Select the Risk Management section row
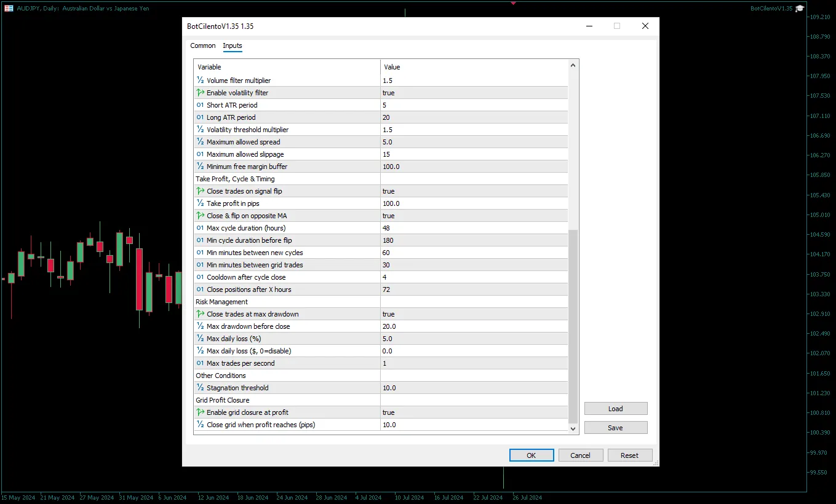The height and width of the screenshot is (504, 836). pyautogui.click(x=381, y=302)
